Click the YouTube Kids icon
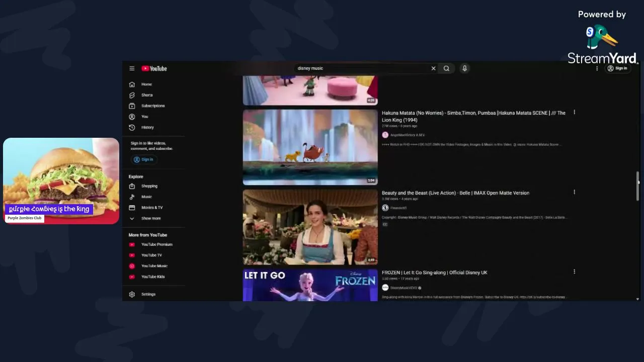644x362 pixels. tap(132, 277)
